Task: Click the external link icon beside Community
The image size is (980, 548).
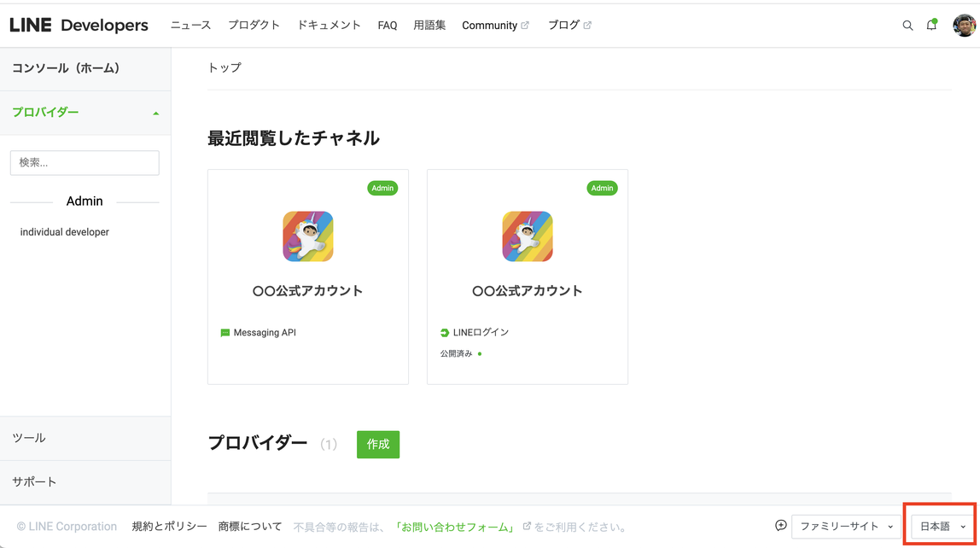Action: tap(525, 26)
